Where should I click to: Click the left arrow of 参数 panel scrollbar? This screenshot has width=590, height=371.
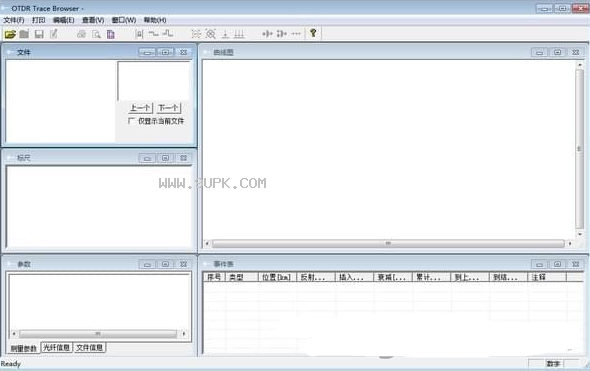[x=14, y=334]
